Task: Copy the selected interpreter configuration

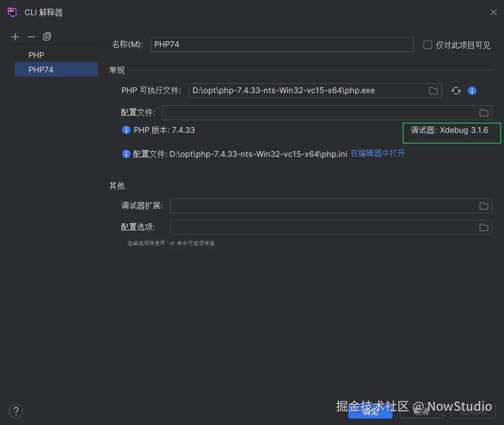Action: click(47, 37)
